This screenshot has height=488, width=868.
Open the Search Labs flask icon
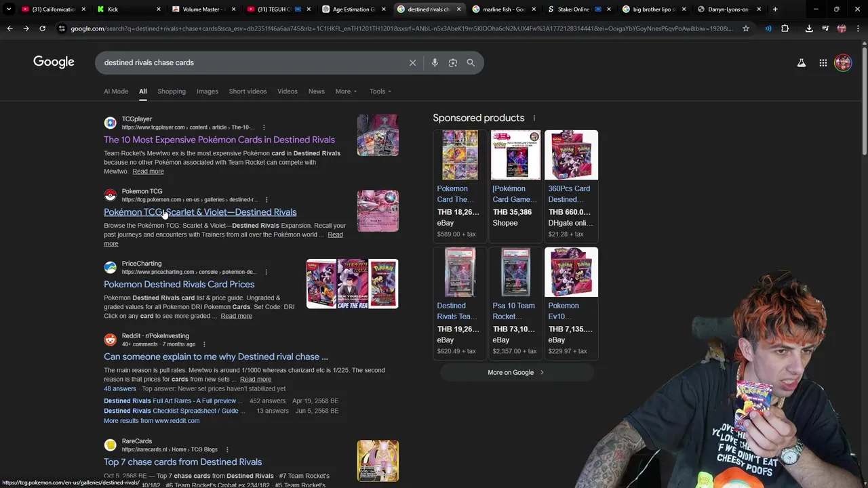tap(801, 62)
